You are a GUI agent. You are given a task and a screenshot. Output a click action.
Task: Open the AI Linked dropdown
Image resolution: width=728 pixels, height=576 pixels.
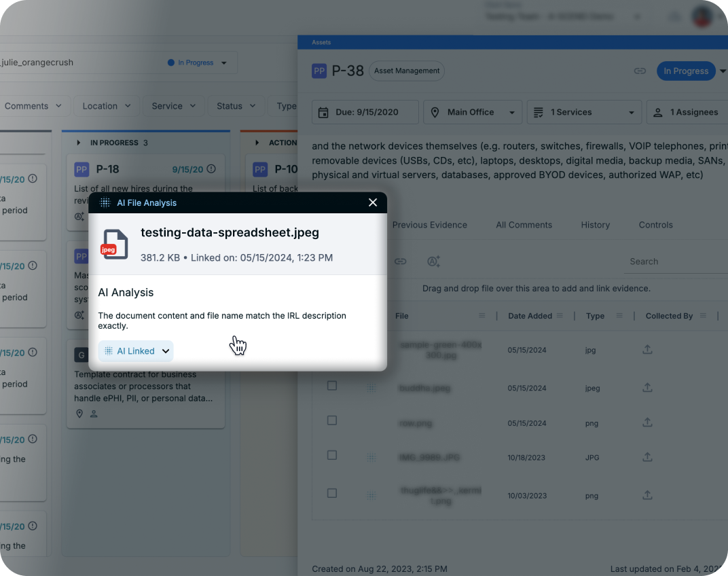point(136,351)
